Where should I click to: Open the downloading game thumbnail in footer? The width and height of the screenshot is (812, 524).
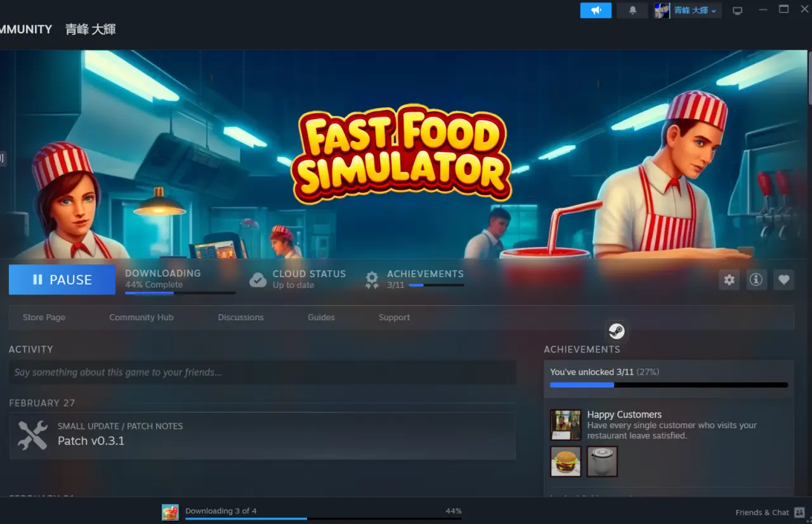tap(170, 512)
